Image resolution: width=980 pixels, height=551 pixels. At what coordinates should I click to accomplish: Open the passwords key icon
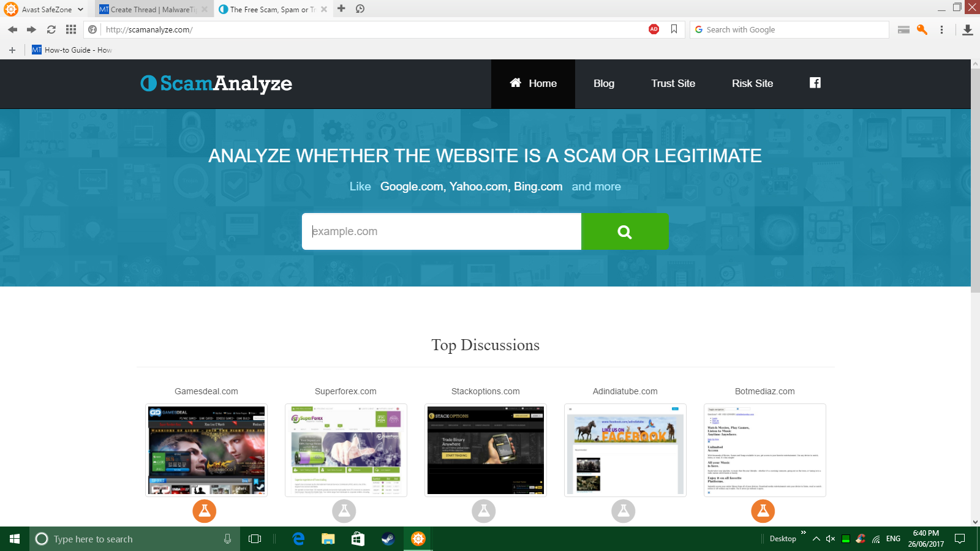(x=922, y=29)
